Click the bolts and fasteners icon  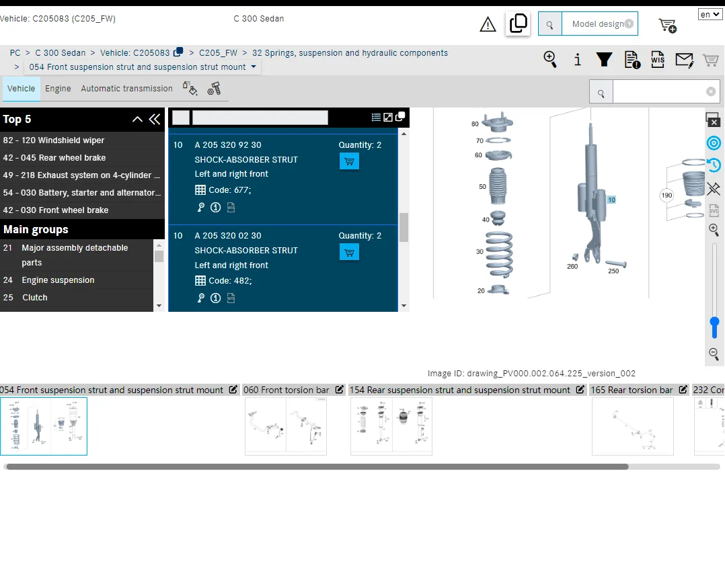(x=214, y=88)
